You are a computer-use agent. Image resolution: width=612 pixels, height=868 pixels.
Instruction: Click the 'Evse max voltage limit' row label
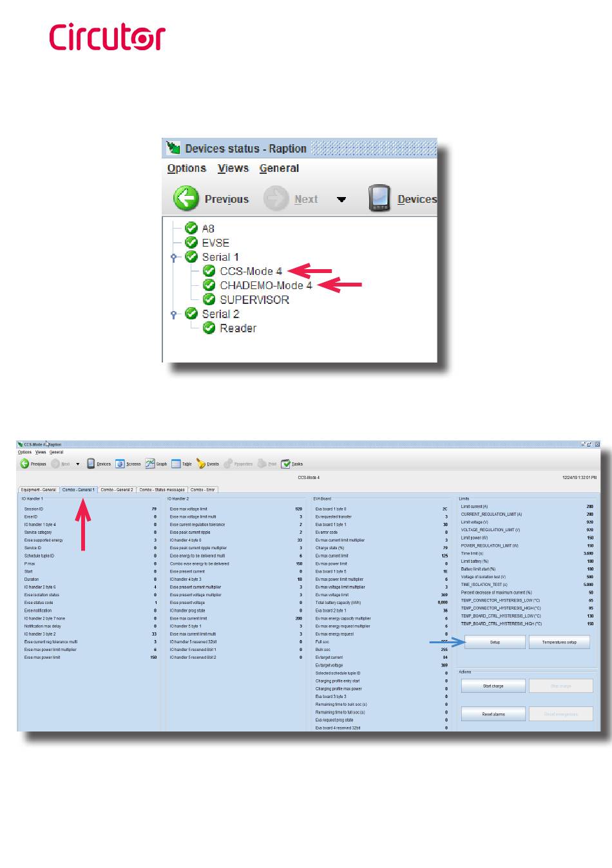[x=189, y=509]
